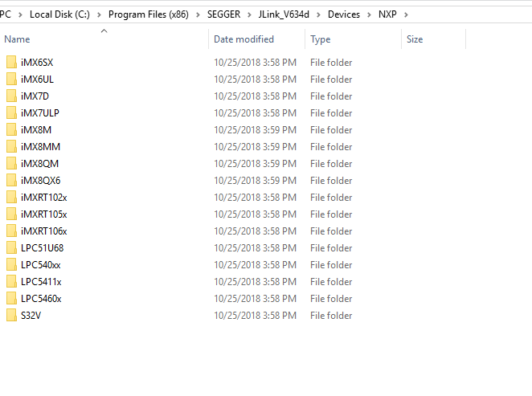Image resolution: width=532 pixels, height=396 pixels.
Task: Select the iMX7D folder name
Action: (35, 96)
